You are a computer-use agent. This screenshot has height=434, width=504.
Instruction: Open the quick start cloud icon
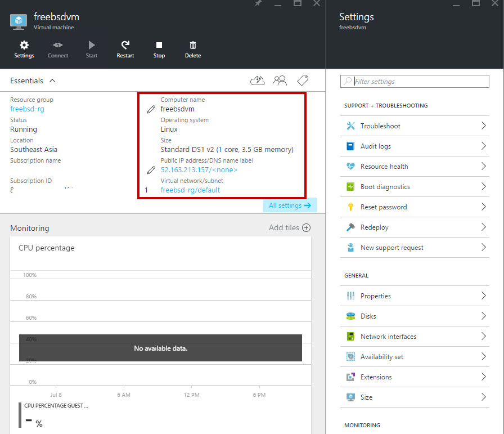click(258, 80)
